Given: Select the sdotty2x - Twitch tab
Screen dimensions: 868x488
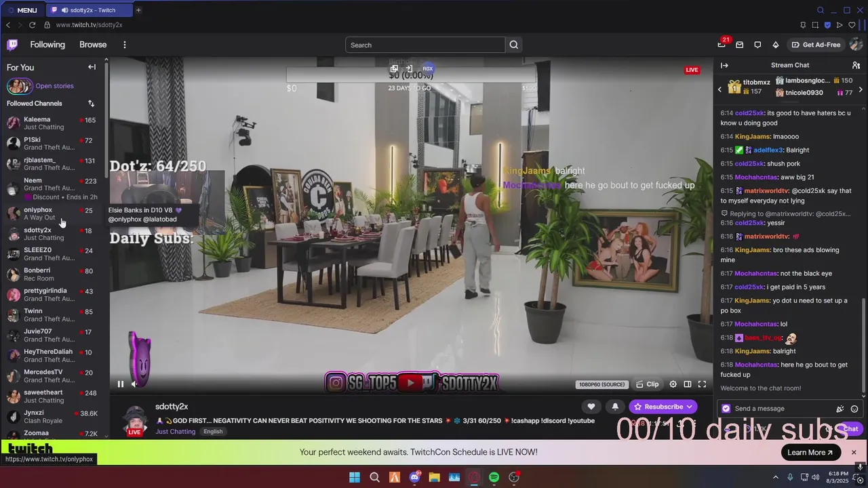Looking at the screenshot, I should 90,10.
